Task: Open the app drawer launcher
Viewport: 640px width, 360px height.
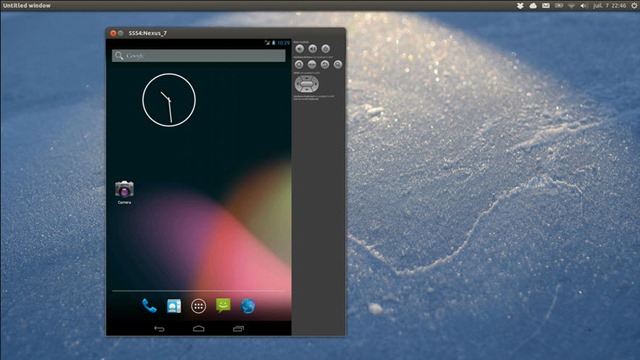Action: click(x=198, y=306)
